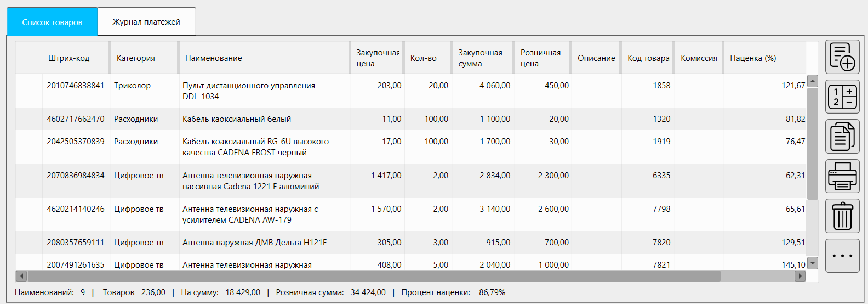Sort by the Штрих-код column header
Image resolution: width=868 pixels, height=304 pixels.
tap(68, 58)
